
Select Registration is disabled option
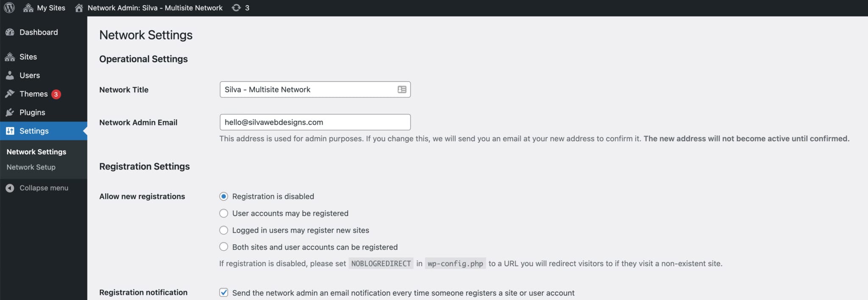point(224,196)
